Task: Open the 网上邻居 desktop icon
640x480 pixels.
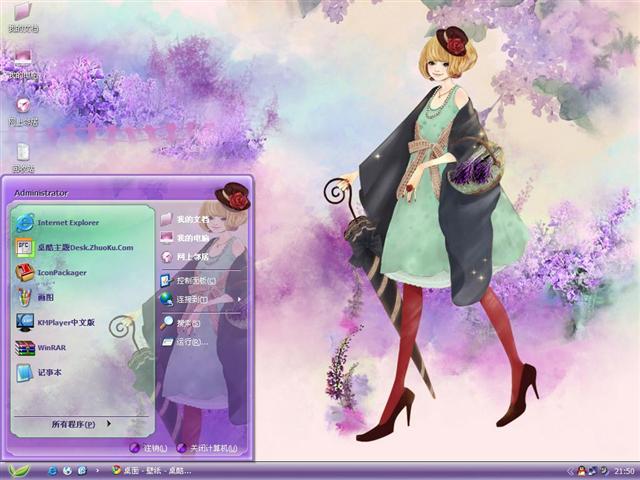Action: point(22,108)
